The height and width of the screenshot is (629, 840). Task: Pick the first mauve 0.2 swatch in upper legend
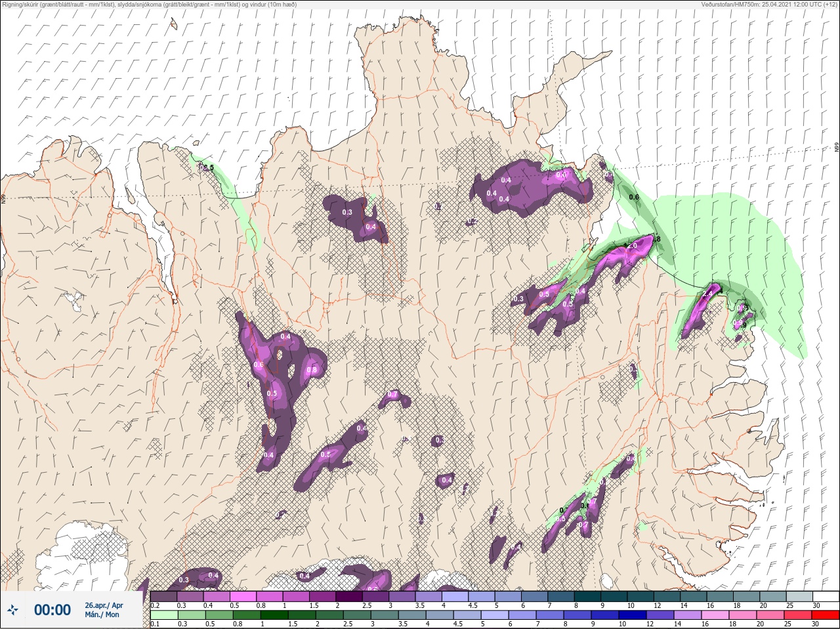click(x=163, y=596)
